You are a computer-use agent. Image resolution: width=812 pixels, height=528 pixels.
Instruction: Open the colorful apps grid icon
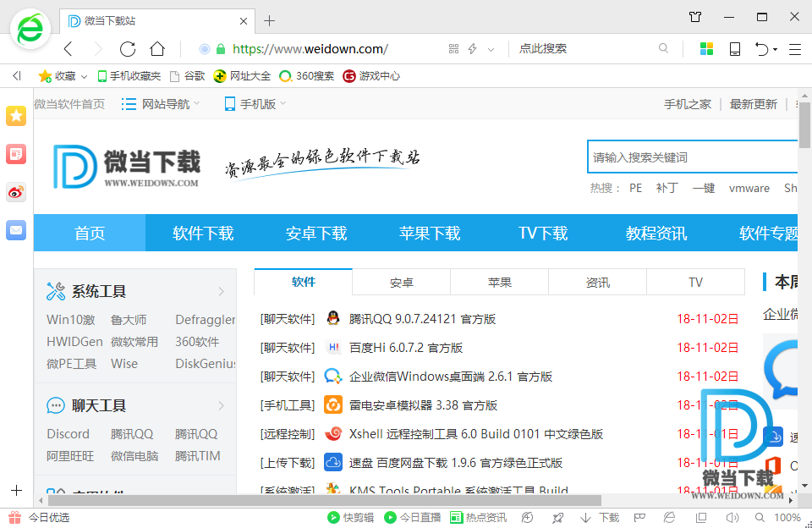tap(706, 49)
